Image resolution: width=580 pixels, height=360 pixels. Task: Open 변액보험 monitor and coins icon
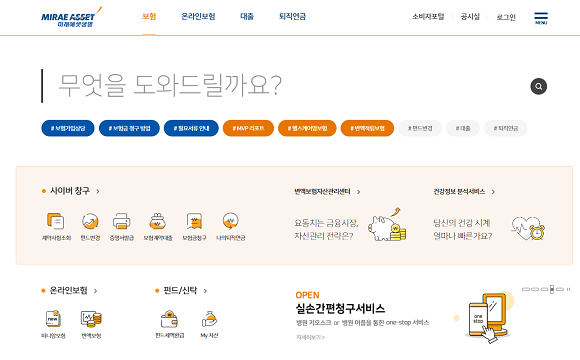91,319
